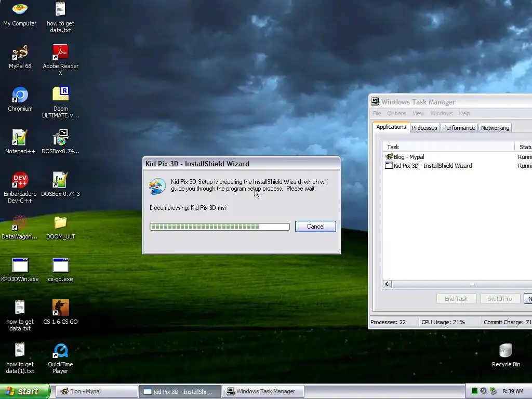The image size is (532, 399).
Task: Switch to the Blog - Mypal taskbar button
Action: point(96,391)
